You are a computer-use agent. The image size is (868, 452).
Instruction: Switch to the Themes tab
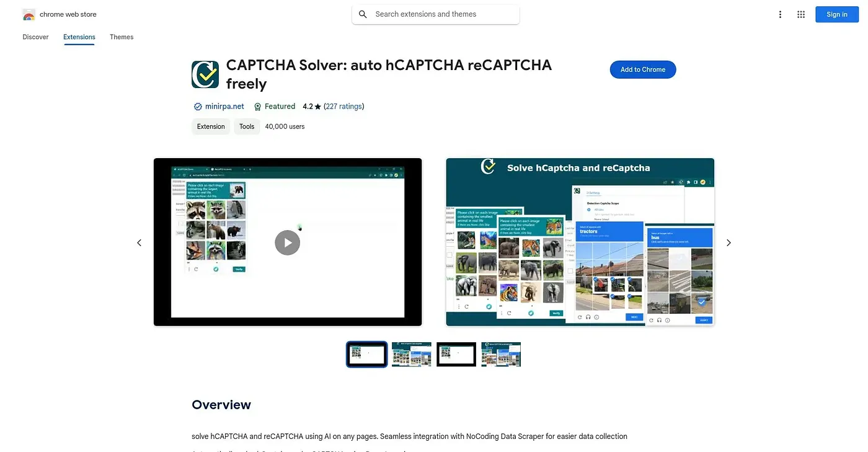coord(122,37)
